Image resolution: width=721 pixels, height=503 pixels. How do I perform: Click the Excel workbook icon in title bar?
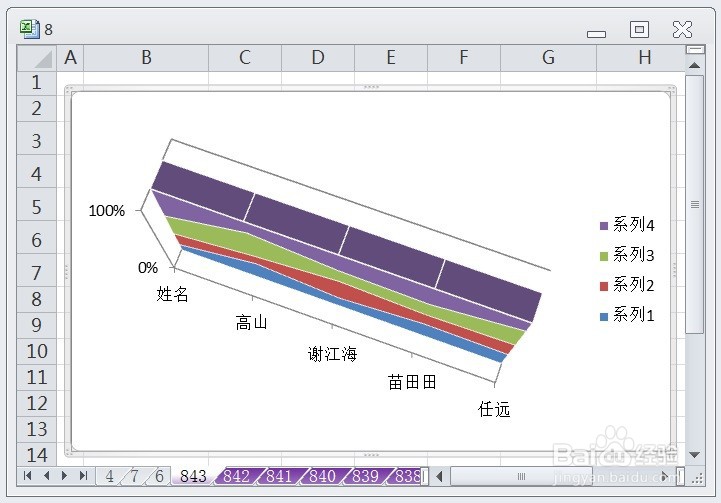pyautogui.click(x=30, y=29)
